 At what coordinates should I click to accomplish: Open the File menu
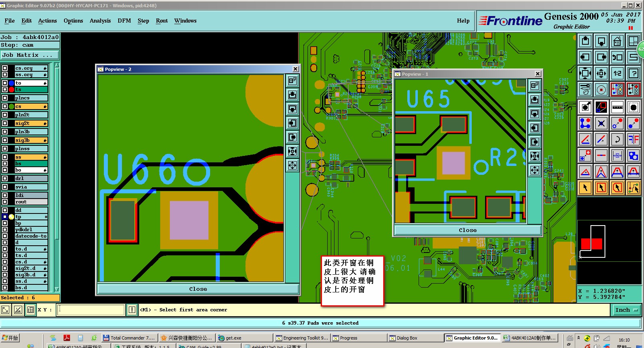[x=10, y=21]
